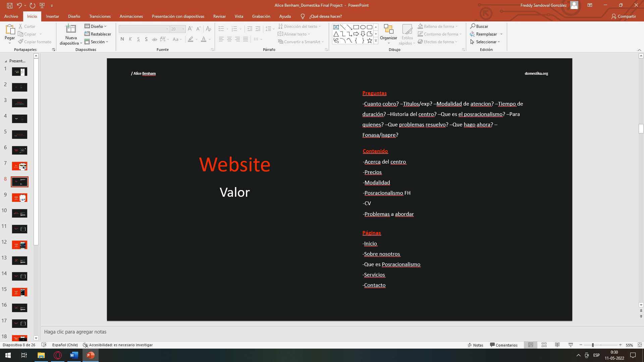The height and width of the screenshot is (362, 644).
Task: Expand the Sección dropdown
Action: click(x=97, y=42)
